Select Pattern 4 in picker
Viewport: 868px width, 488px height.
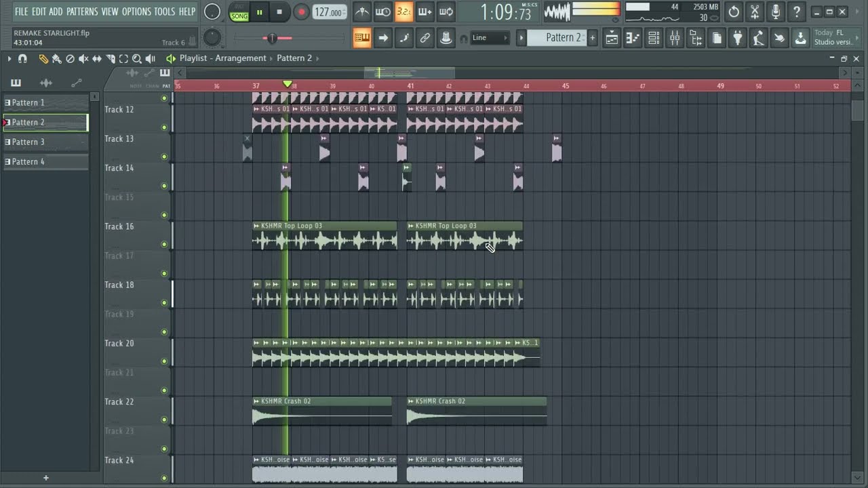(x=46, y=162)
